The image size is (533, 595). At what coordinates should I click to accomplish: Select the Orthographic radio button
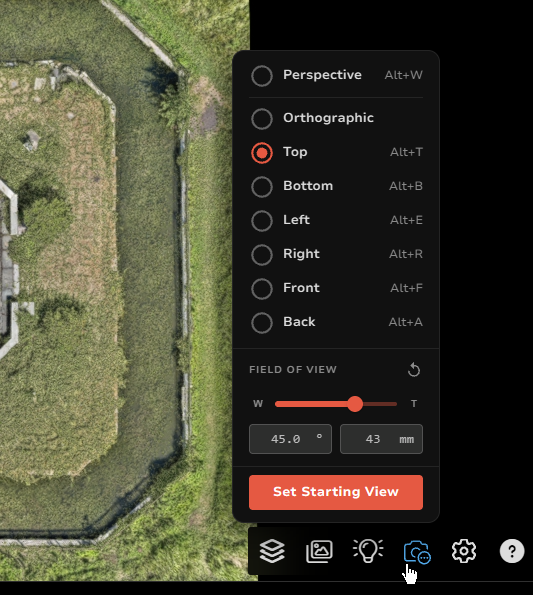[x=262, y=118]
